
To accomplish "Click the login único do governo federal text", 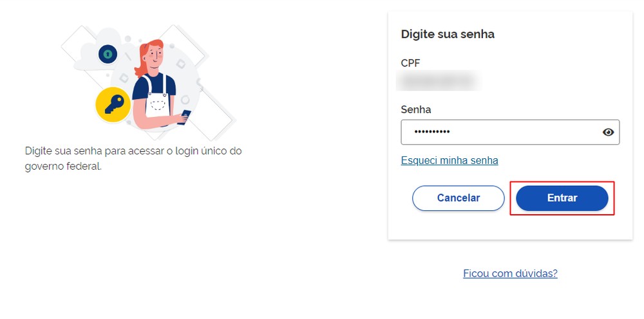I will point(133,159).
